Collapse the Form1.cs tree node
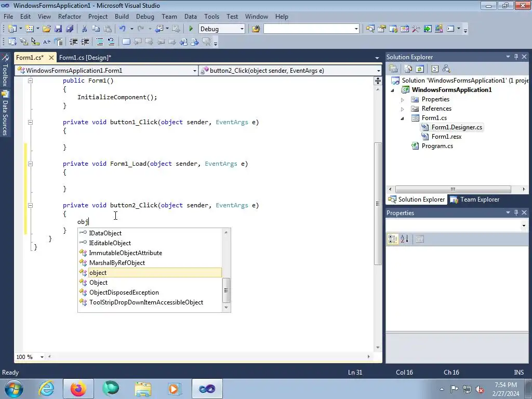 (403, 118)
